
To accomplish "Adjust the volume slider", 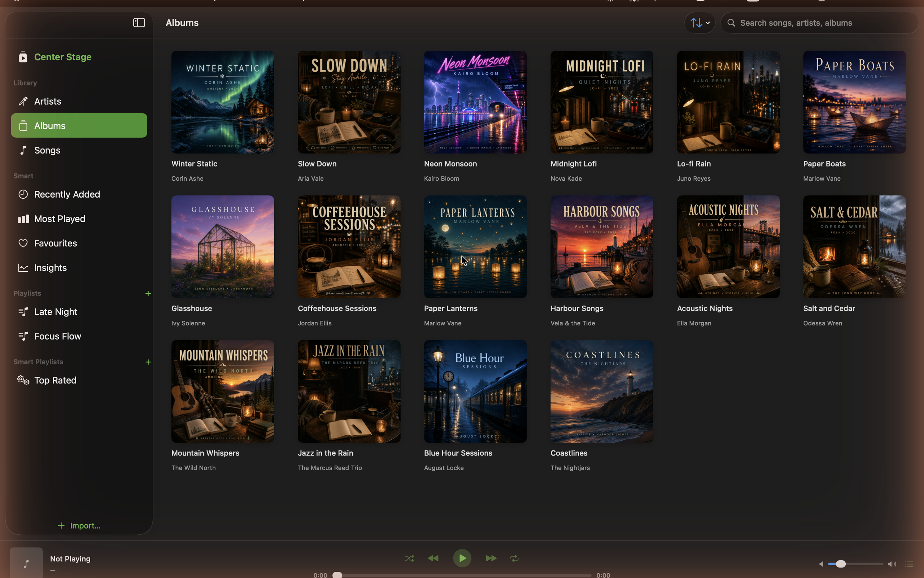I will (855, 564).
